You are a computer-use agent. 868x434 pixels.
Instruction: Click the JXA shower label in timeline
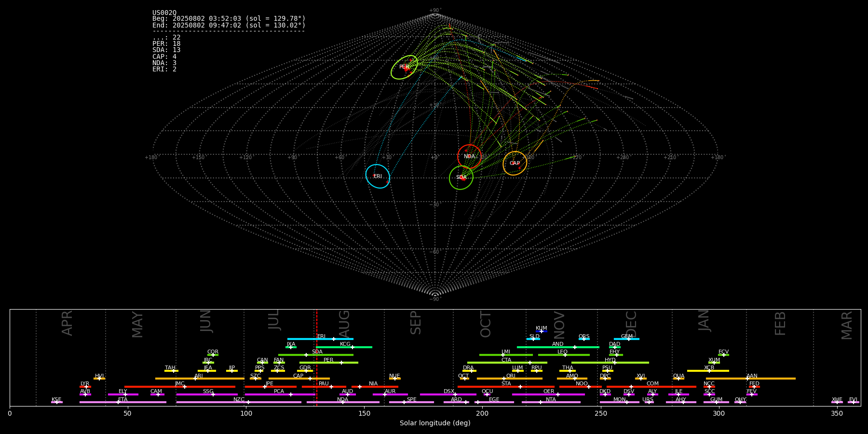click(x=291, y=344)
